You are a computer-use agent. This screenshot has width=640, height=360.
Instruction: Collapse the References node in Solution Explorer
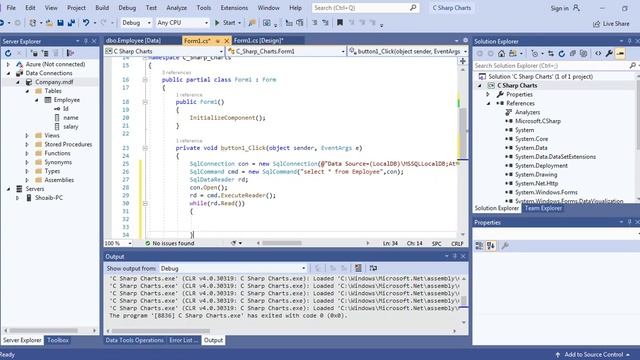488,104
